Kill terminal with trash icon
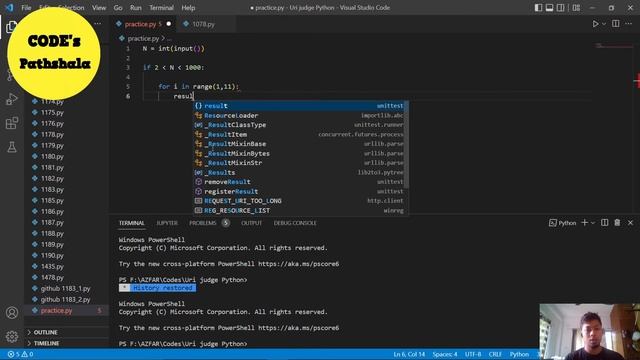The width and height of the screenshot is (640, 360). (x=617, y=222)
